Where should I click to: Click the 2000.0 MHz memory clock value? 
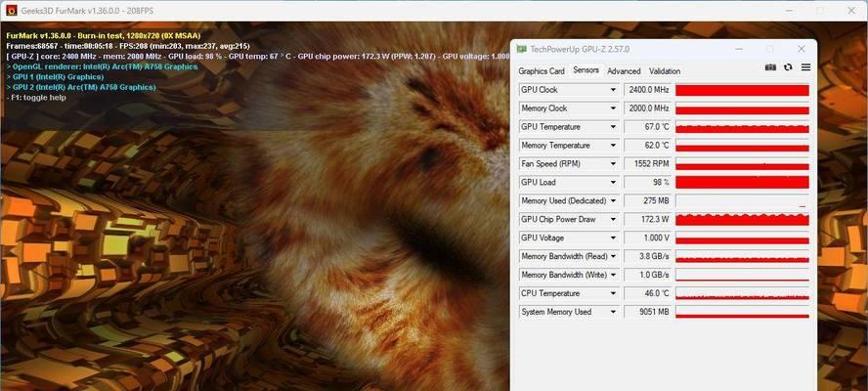click(x=648, y=108)
